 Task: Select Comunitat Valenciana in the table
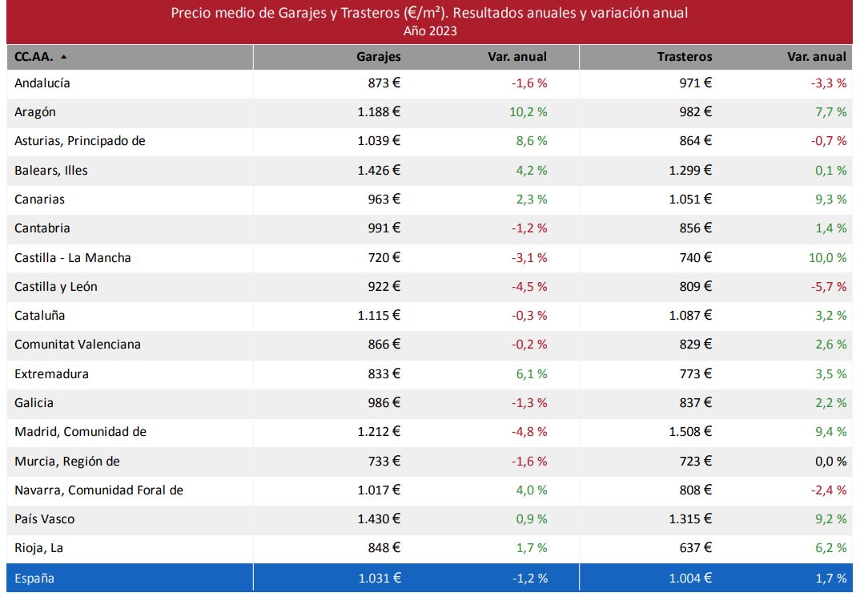click(78, 345)
